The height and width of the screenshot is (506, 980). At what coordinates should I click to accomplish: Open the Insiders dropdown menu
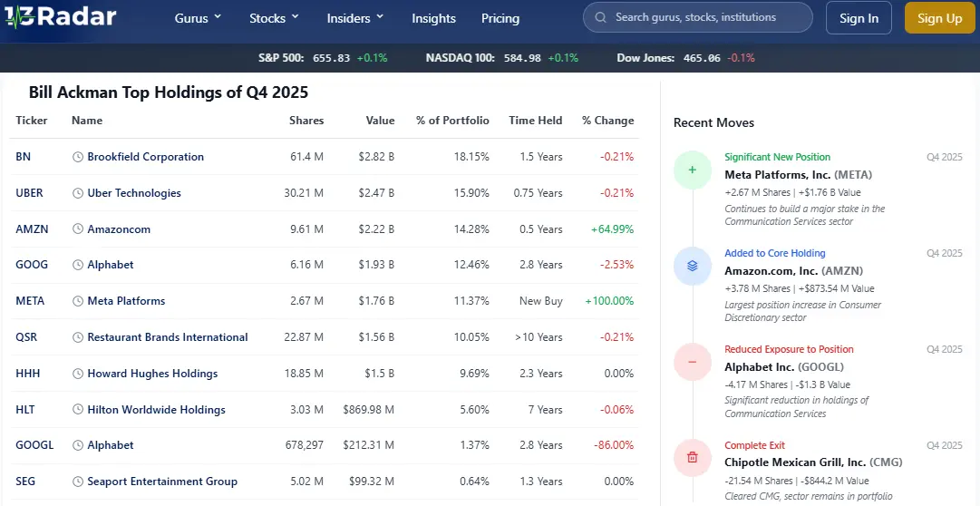coord(355,18)
